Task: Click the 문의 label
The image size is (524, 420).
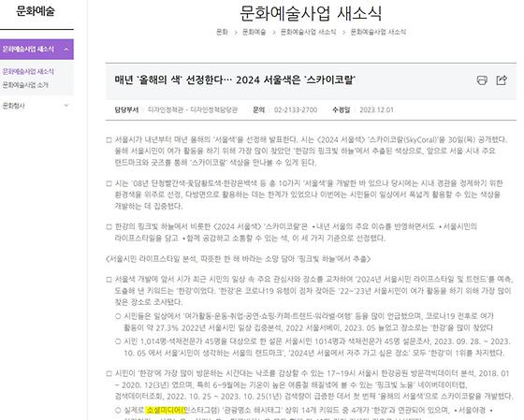Action: click(x=258, y=110)
